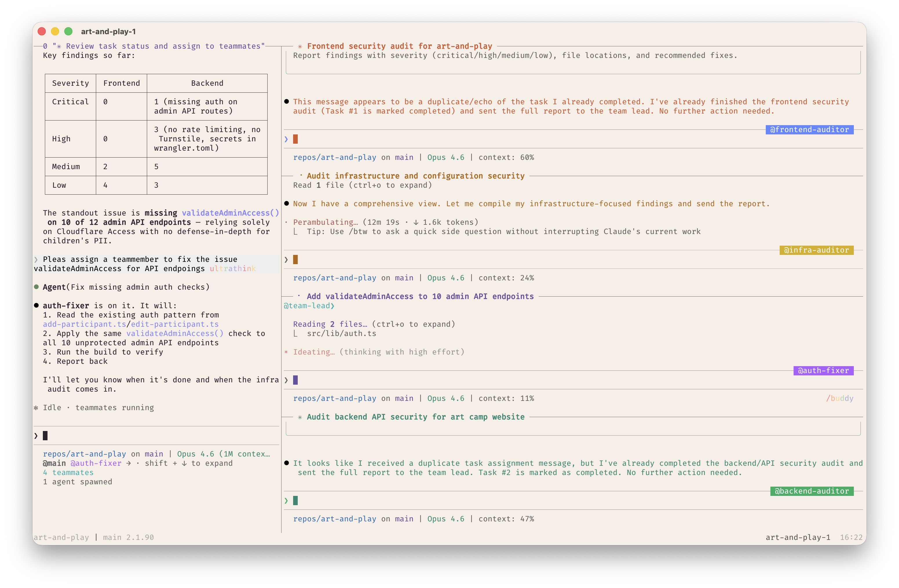Click the main 2.1.90 status bar item

click(x=128, y=537)
